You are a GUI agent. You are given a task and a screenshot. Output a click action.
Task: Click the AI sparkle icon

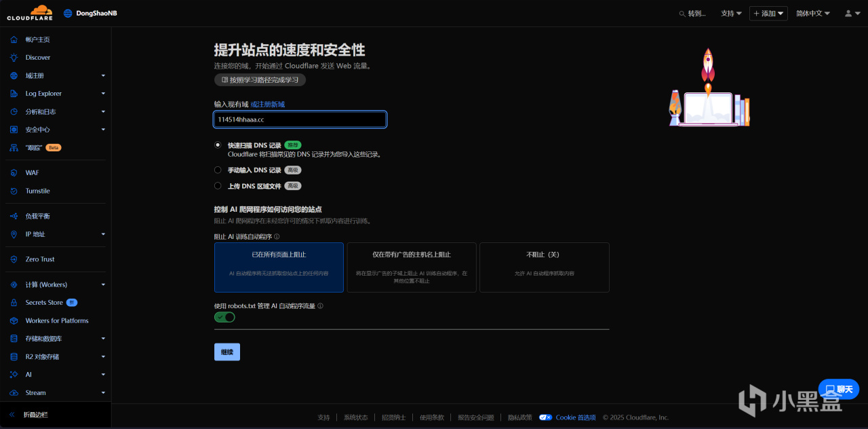tap(14, 375)
